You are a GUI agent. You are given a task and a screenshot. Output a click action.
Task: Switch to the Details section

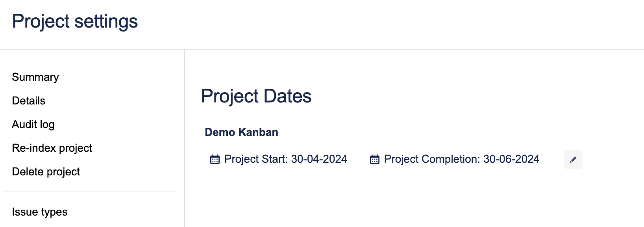(28, 101)
